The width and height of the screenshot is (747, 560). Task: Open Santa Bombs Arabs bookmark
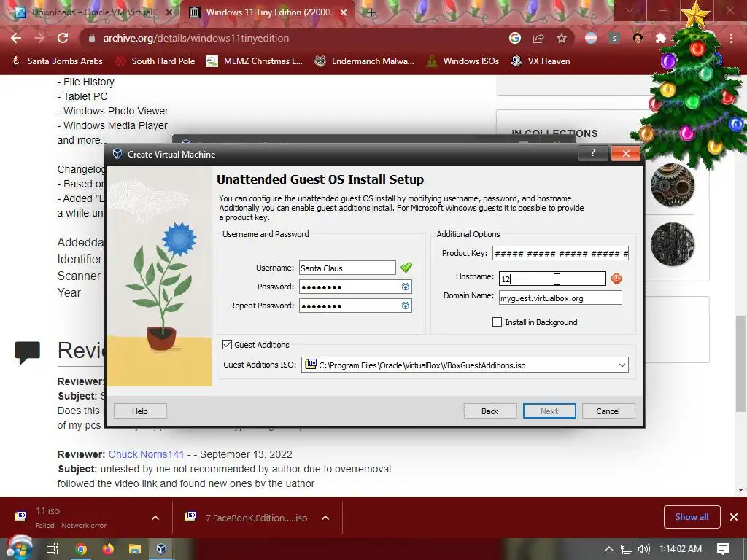[57, 61]
